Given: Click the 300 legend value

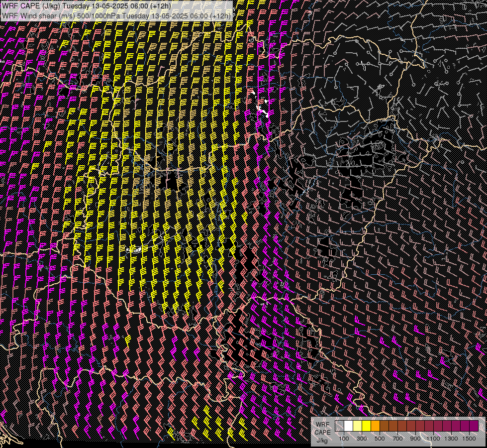Looking at the screenshot, I should 362,439.
